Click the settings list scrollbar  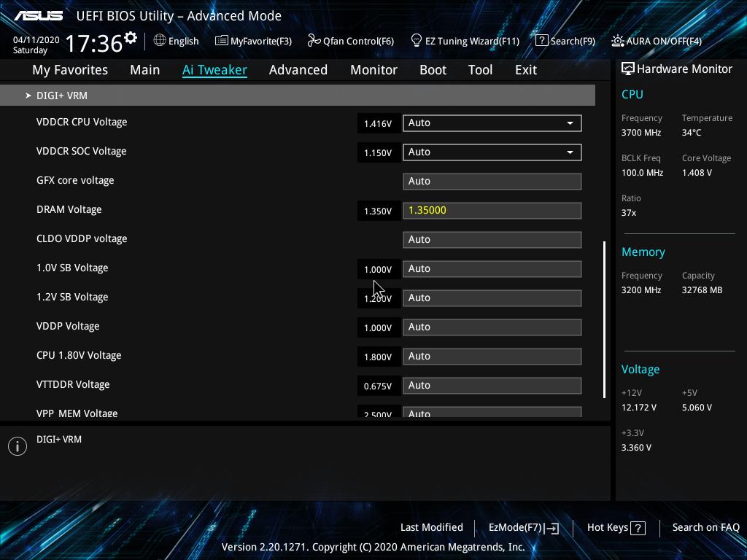(604, 319)
